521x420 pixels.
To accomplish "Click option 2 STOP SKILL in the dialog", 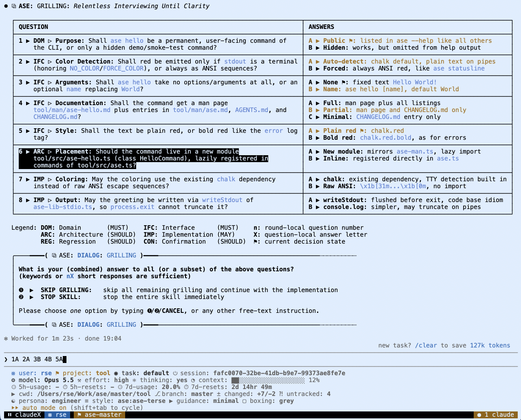I will pos(121,297).
